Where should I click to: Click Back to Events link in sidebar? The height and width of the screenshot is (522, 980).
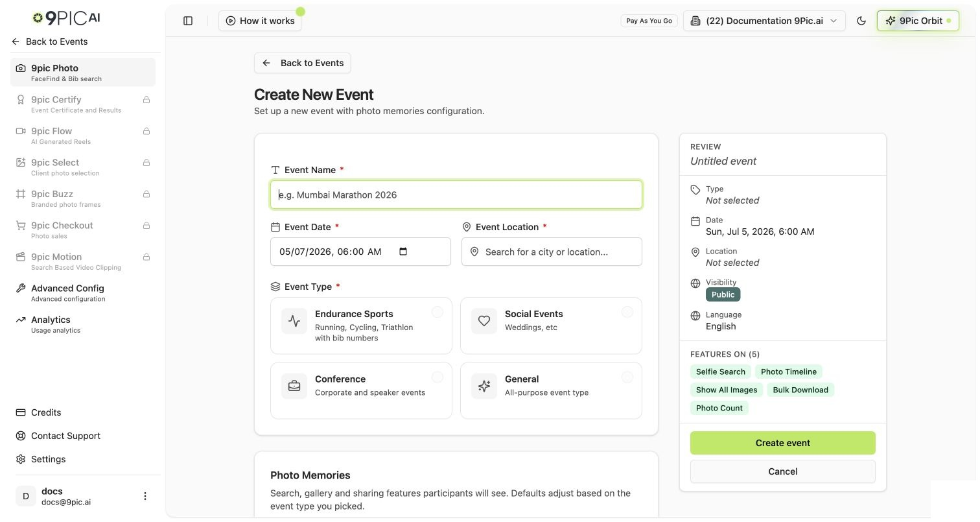pos(50,42)
